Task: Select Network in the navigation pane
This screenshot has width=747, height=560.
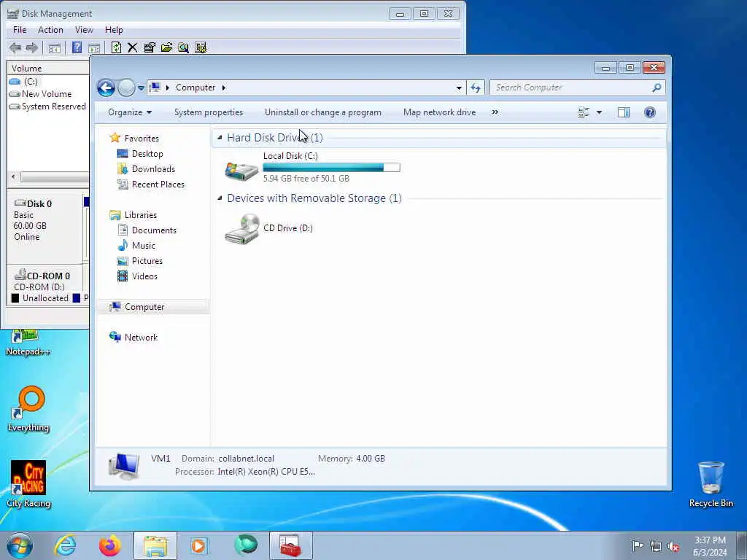Action: (x=141, y=337)
